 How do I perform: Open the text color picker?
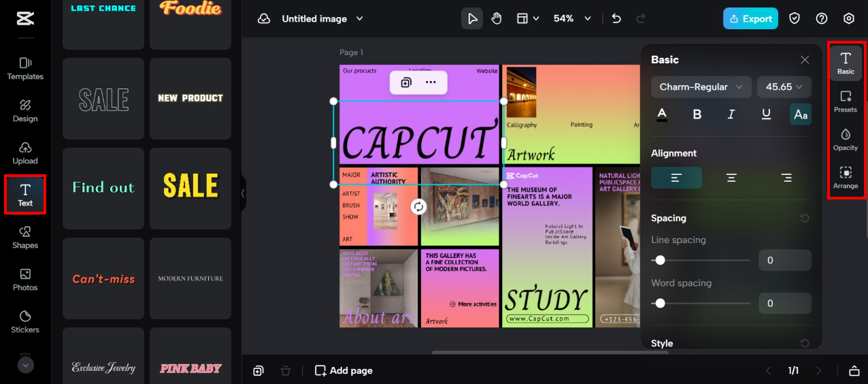point(662,114)
